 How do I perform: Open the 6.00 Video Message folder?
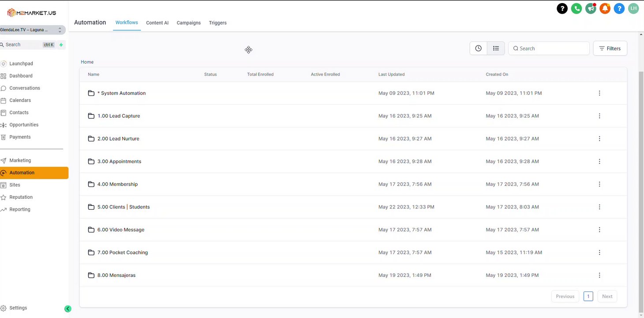[121, 230]
